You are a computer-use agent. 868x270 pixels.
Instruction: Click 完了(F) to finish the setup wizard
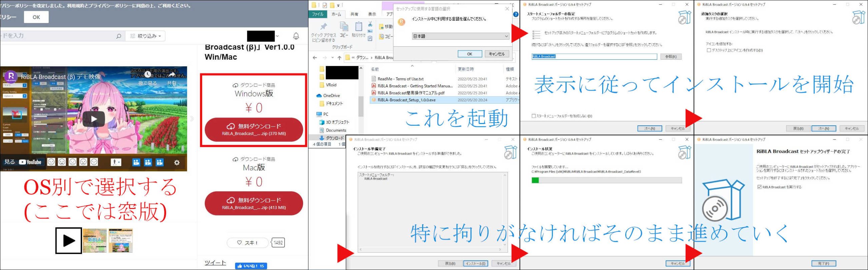(824, 263)
